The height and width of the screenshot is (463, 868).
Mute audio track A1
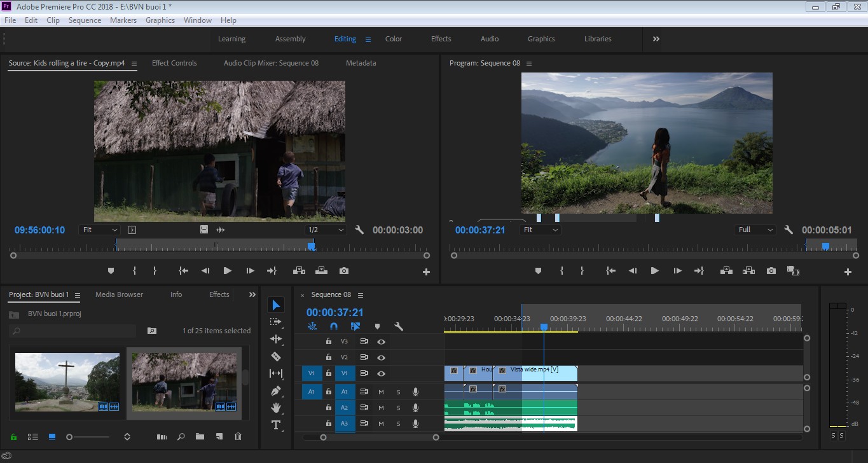(382, 392)
